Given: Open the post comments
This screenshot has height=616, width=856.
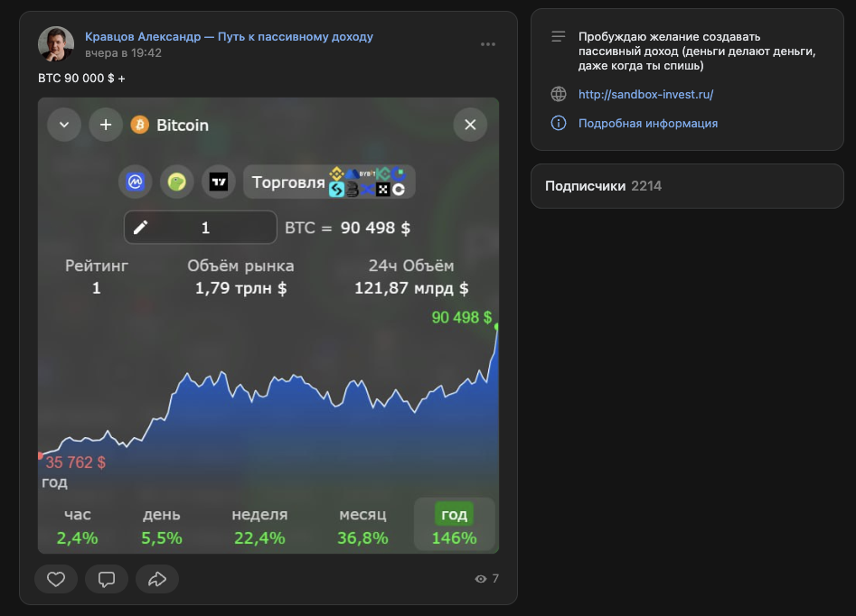Looking at the screenshot, I should click(107, 579).
